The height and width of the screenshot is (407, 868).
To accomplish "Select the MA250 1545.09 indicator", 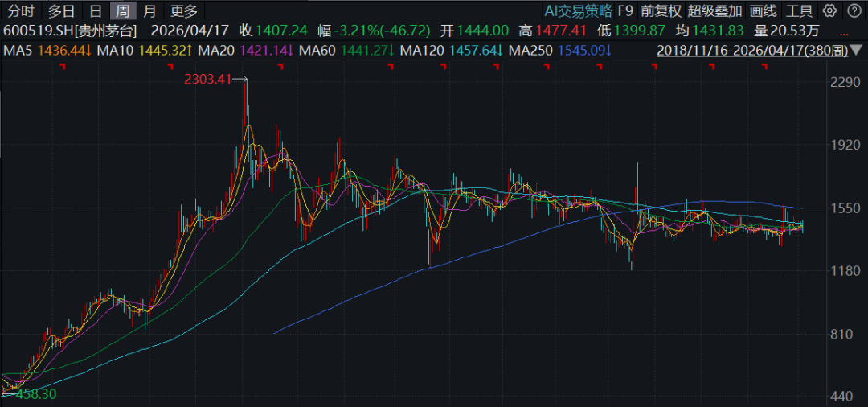I will pyautogui.click(x=560, y=51).
